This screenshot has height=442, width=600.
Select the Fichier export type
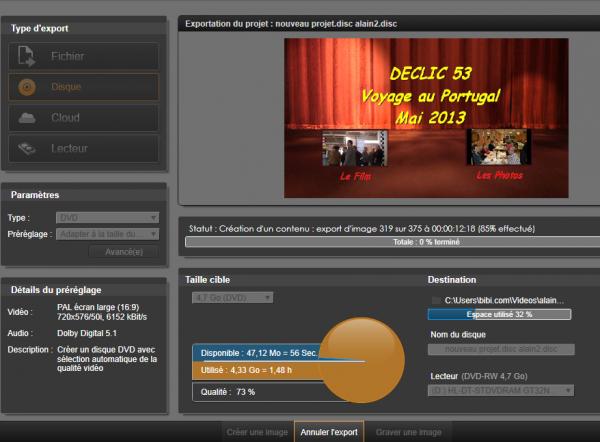[83, 56]
